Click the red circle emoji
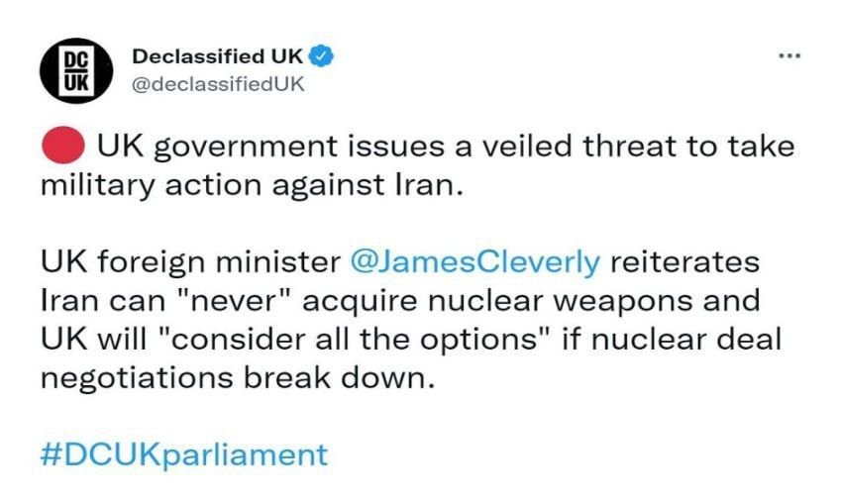This screenshot has width=841, height=504. click(x=63, y=146)
